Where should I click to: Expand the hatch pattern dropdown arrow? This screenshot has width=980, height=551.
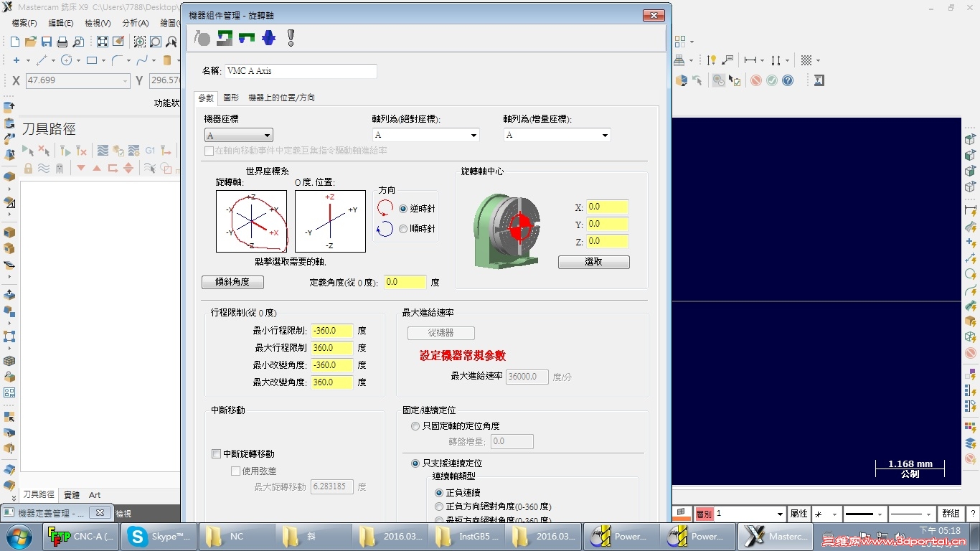click(818, 60)
